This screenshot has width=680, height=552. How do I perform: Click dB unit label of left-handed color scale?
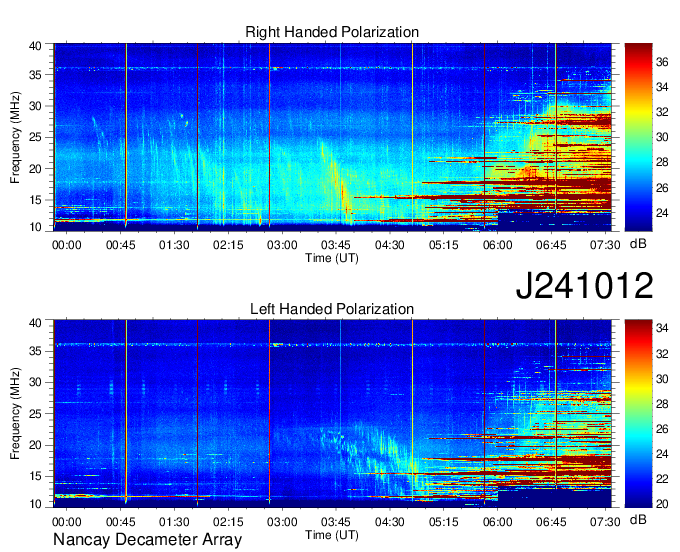638,519
